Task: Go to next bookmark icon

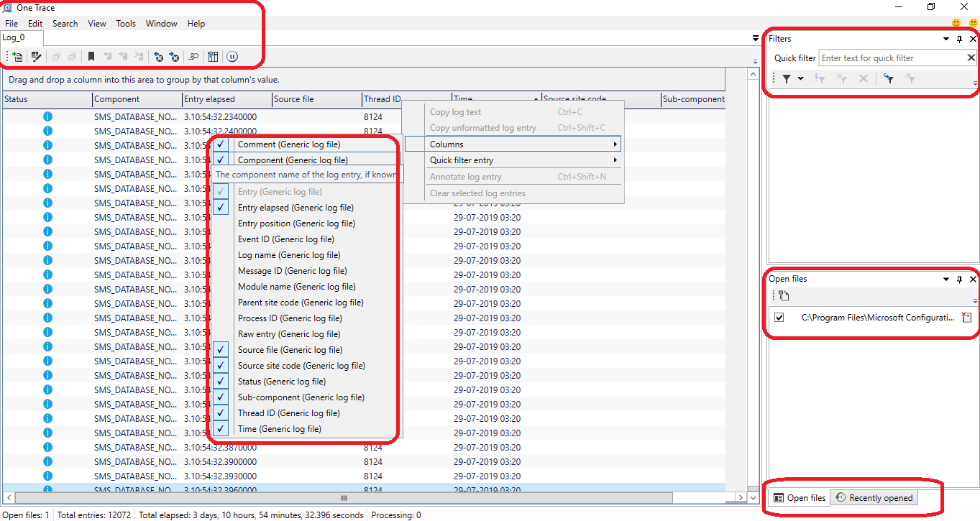Action: 123,57
